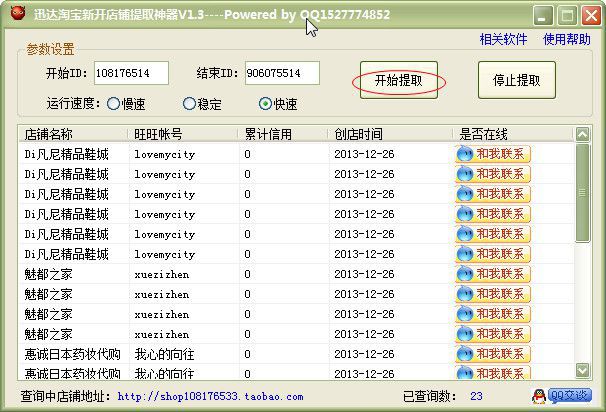Select the first lovemycity account cell
606x412 pixels.
(x=165, y=154)
